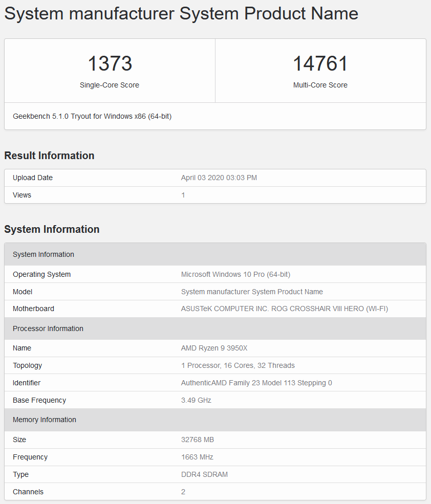
Task: Click the AMD Ryzen 9 3950X value
Action: click(214, 348)
